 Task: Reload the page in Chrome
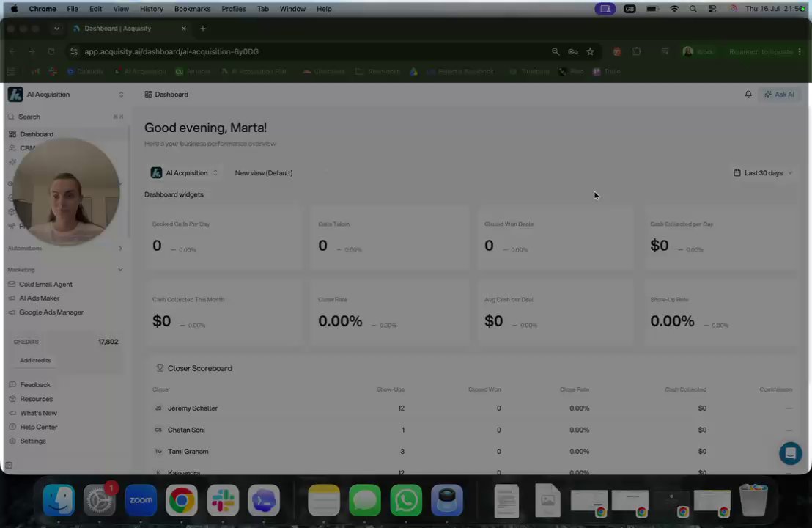[51, 52]
